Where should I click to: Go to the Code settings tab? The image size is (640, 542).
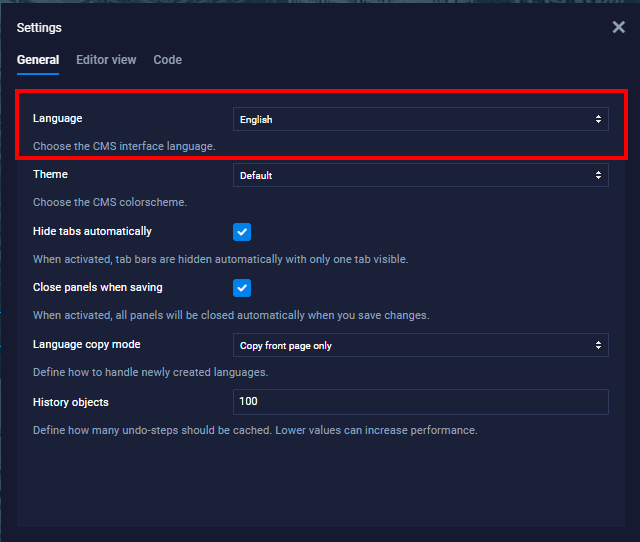[167, 60]
